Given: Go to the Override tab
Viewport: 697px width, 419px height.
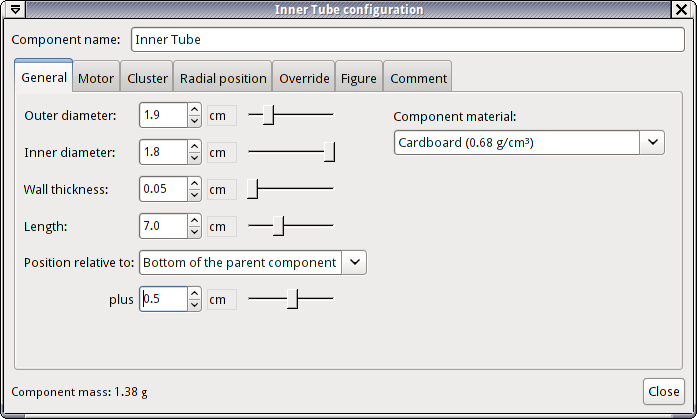Looking at the screenshot, I should [x=304, y=78].
